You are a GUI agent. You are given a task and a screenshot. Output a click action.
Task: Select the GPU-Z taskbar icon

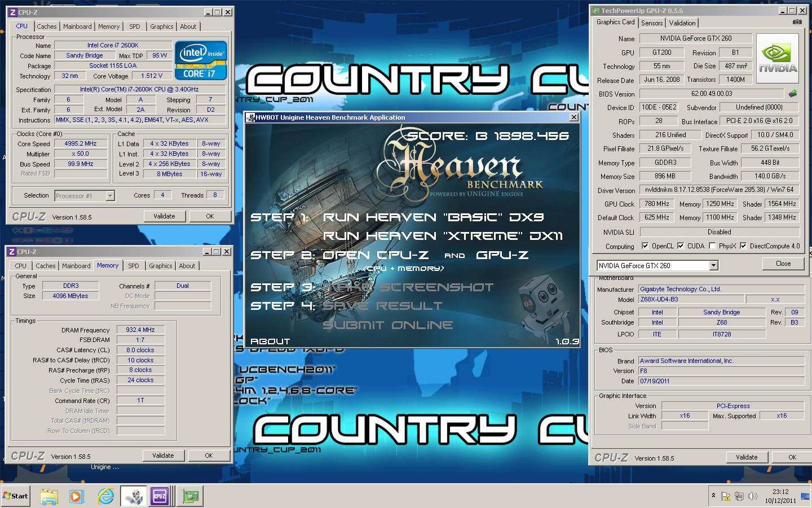click(191, 496)
